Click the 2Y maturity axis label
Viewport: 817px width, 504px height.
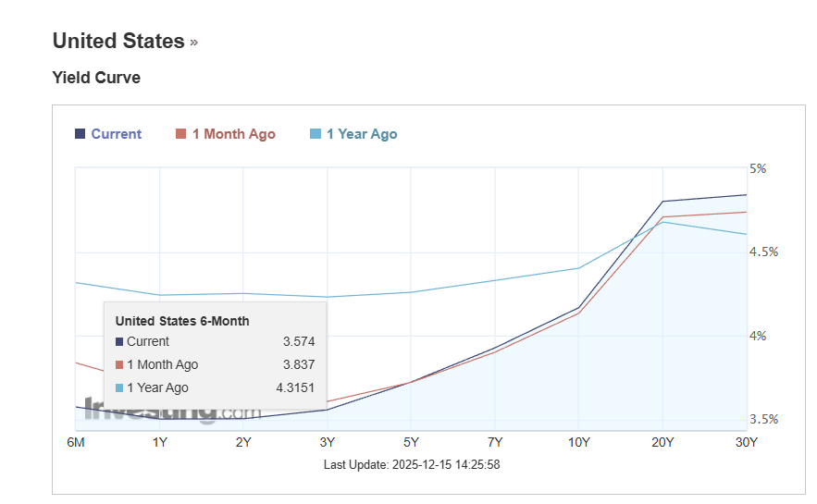(x=243, y=442)
